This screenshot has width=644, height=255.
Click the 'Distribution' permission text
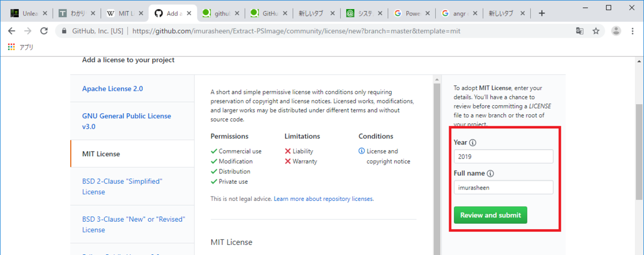pos(235,171)
